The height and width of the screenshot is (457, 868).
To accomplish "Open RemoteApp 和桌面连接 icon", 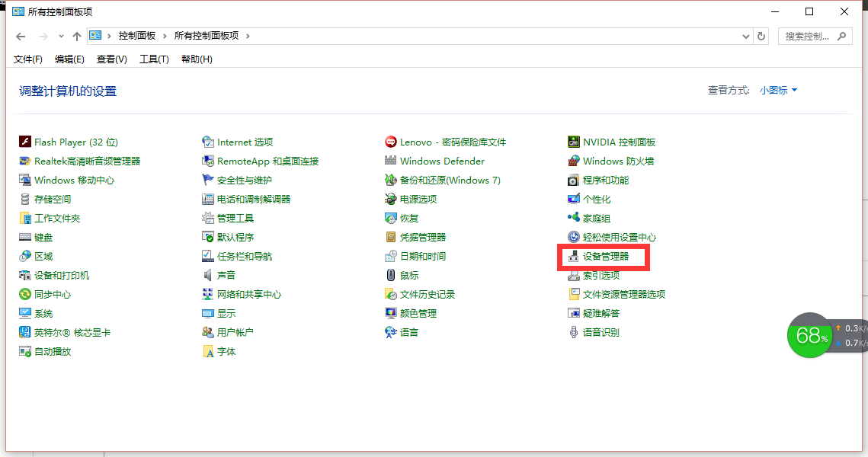I will (207, 161).
